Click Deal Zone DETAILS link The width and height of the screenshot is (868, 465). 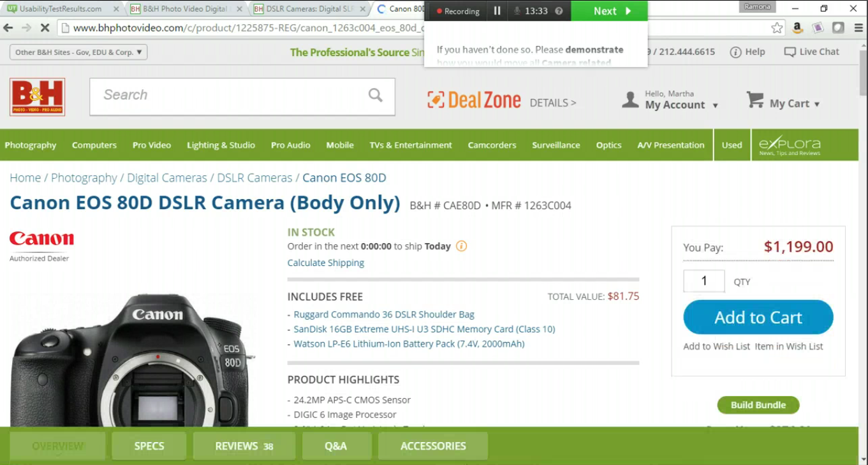[553, 103]
